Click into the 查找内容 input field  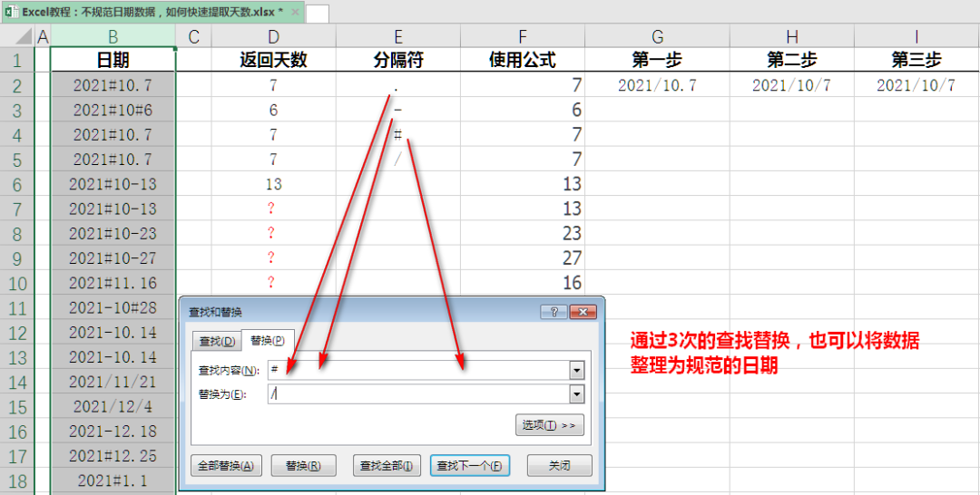418,370
